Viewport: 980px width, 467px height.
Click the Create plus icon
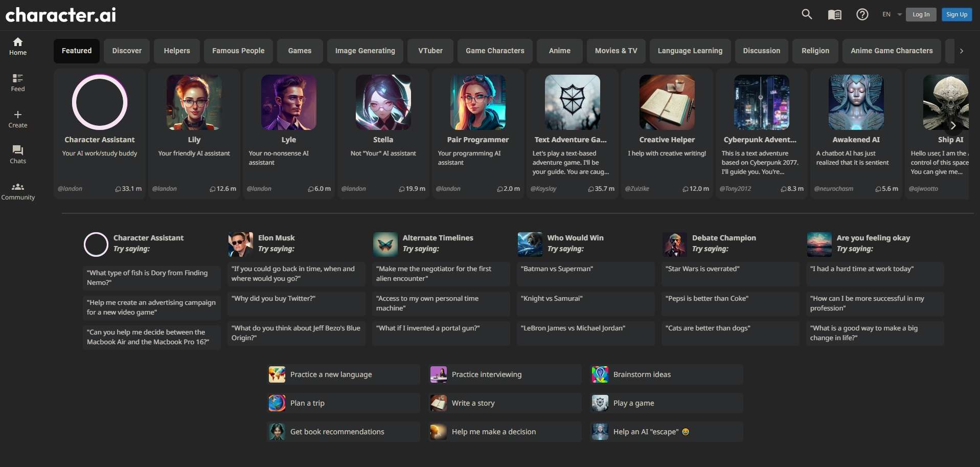[18, 115]
